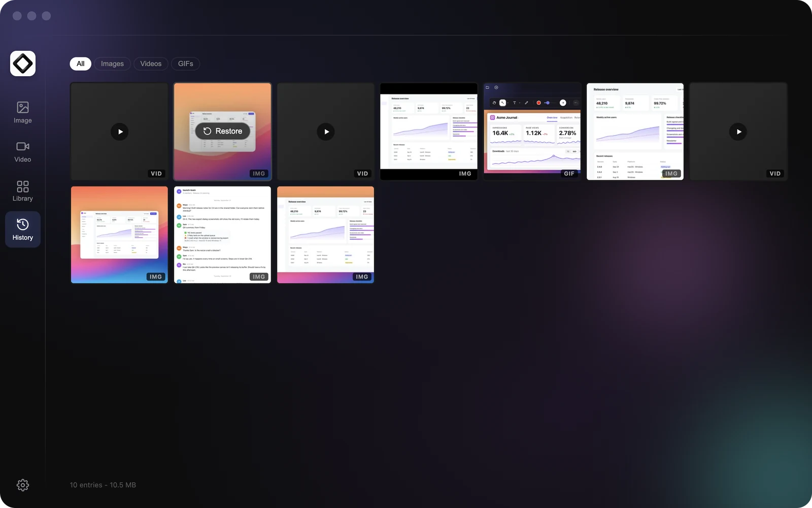The width and height of the screenshot is (812, 508).
Task: Click the GIF badge on the Acme Journal entry
Action: click(569, 174)
